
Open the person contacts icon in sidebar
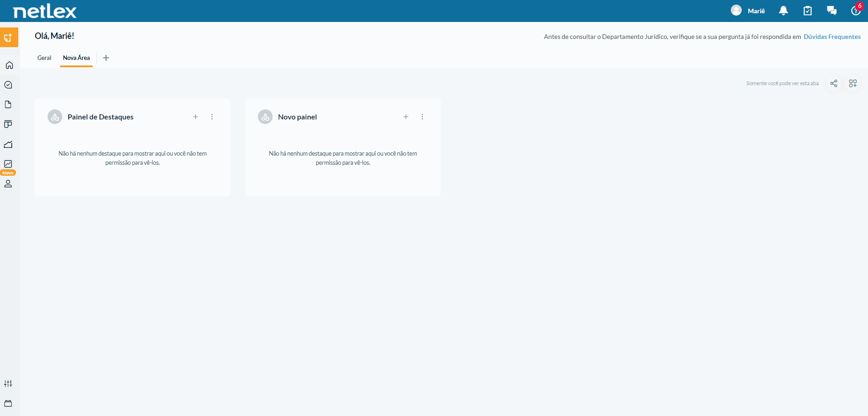(8, 184)
